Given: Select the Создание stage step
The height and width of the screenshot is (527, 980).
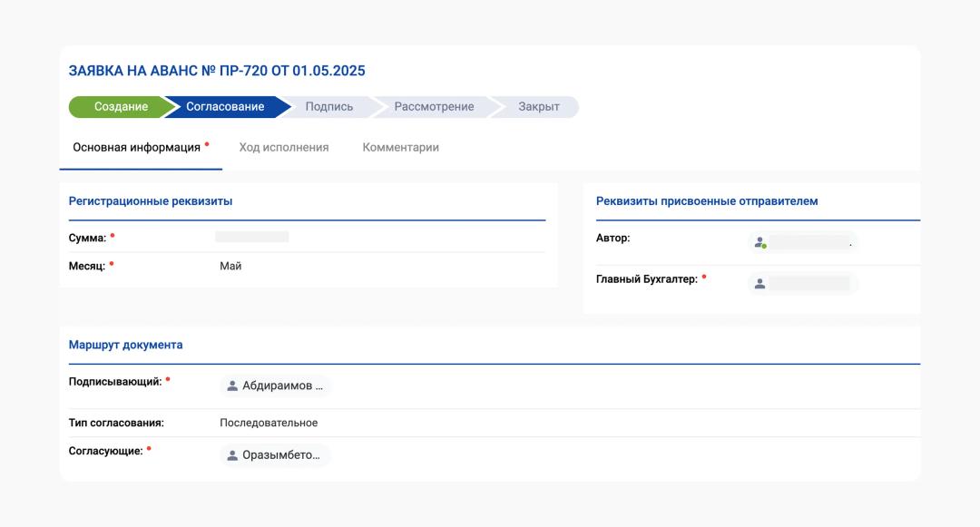Looking at the screenshot, I should 121,107.
